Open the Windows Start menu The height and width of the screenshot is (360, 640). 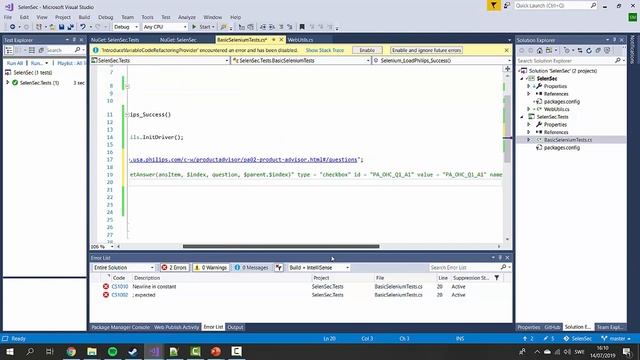[x=10, y=351]
